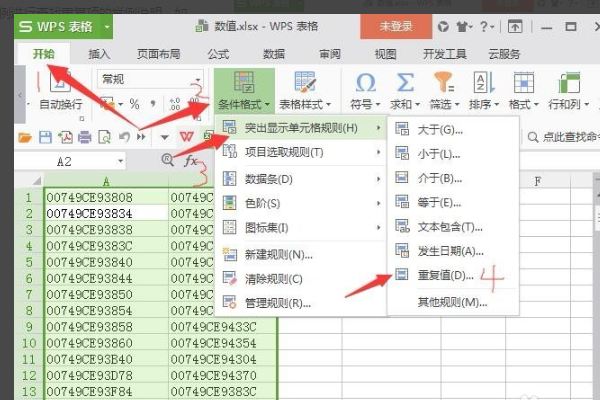Select 等于(E)... rule

[453, 202]
